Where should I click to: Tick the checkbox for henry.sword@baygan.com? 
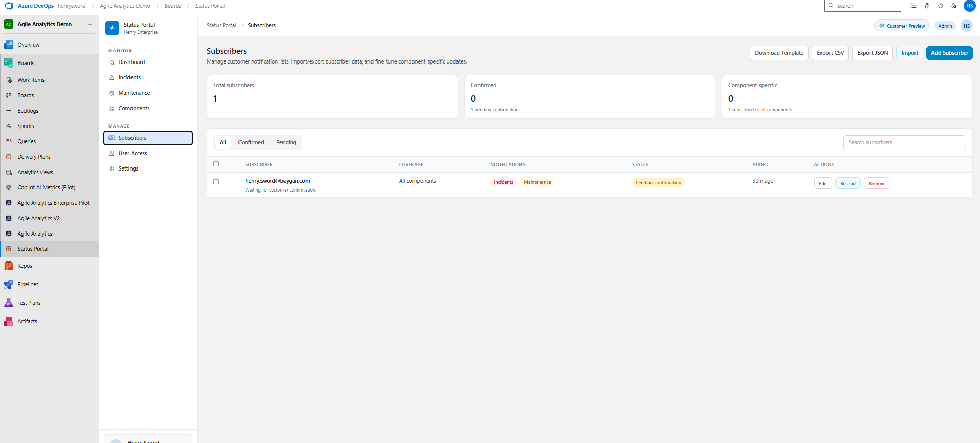(x=216, y=182)
